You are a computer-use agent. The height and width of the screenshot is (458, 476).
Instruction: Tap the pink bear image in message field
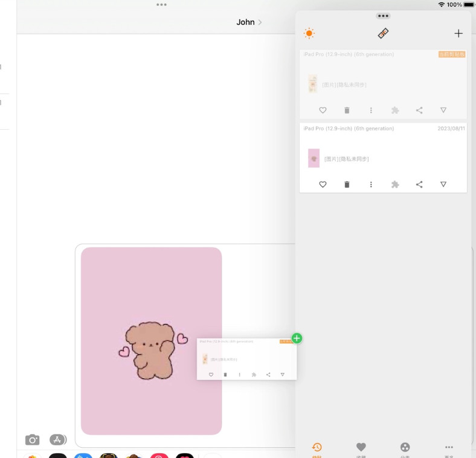click(151, 341)
